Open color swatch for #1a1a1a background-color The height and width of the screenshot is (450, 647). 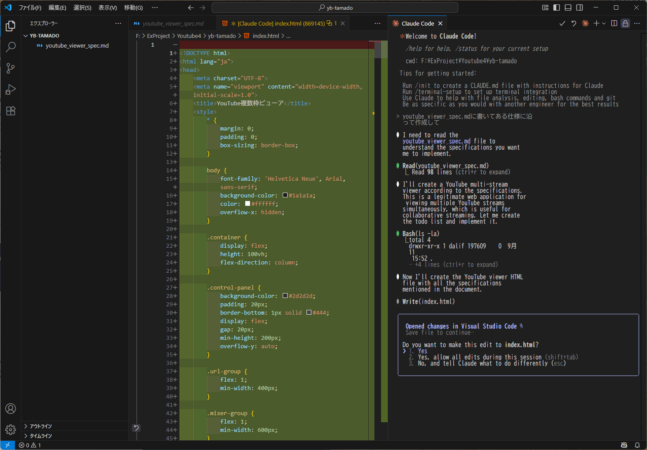click(285, 195)
